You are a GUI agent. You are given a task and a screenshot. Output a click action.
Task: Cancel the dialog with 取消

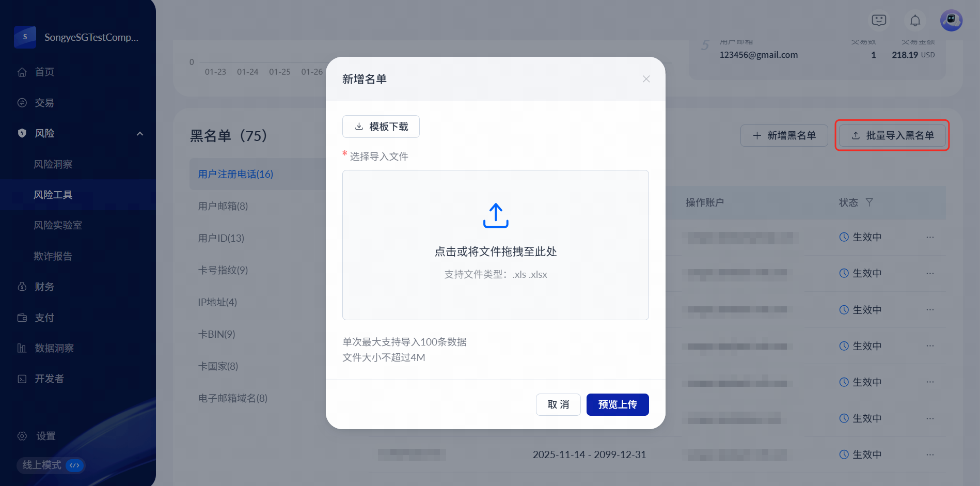558,404
